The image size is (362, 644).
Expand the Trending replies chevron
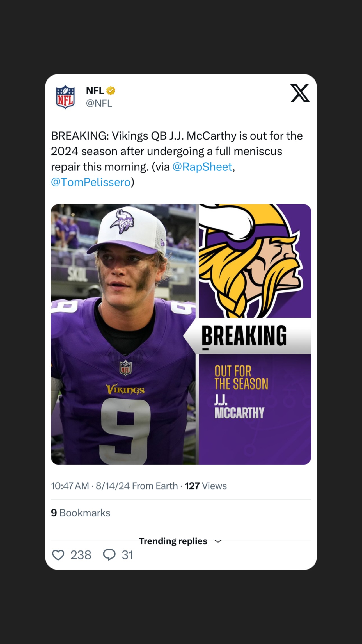218,541
